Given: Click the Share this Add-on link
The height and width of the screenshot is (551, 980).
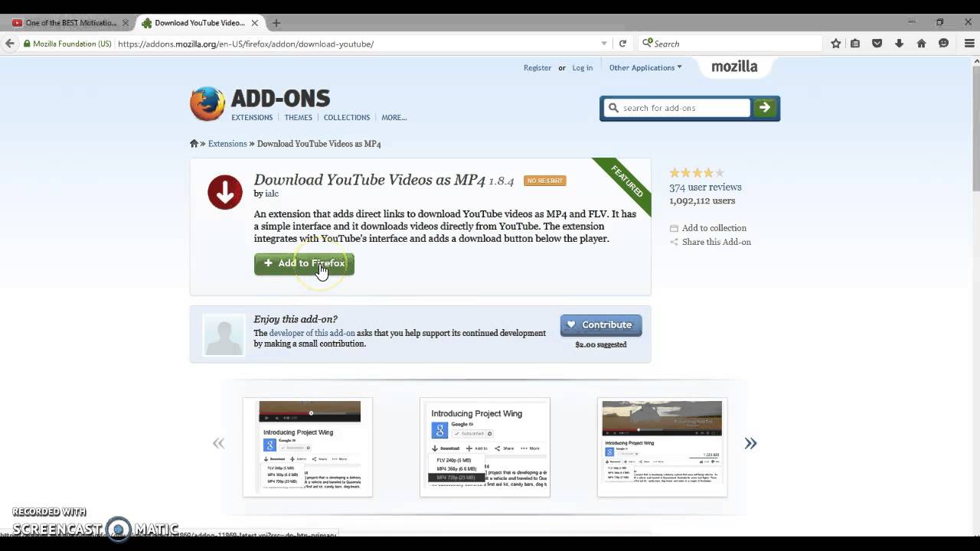Looking at the screenshot, I should pos(716,242).
